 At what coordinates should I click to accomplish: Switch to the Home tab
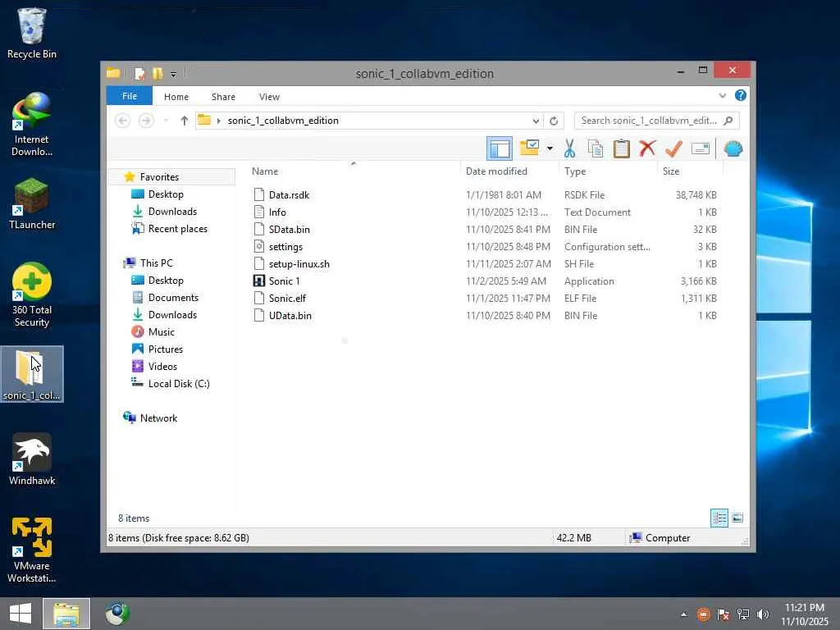(x=176, y=97)
